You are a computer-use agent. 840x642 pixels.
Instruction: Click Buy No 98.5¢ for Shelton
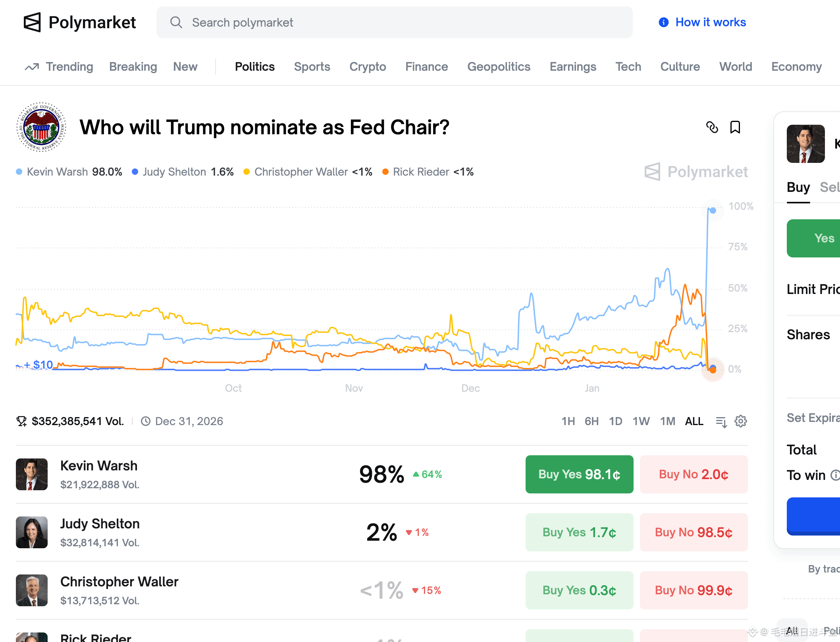point(694,532)
